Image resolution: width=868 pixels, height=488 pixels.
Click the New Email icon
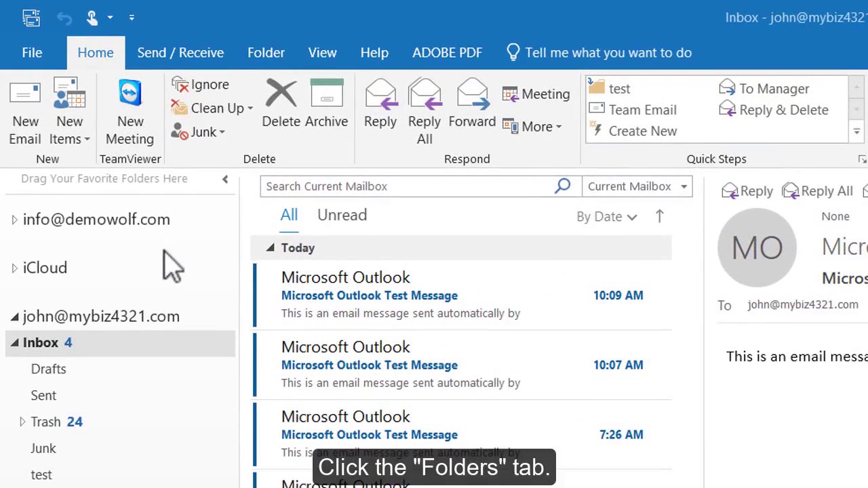pyautogui.click(x=25, y=95)
